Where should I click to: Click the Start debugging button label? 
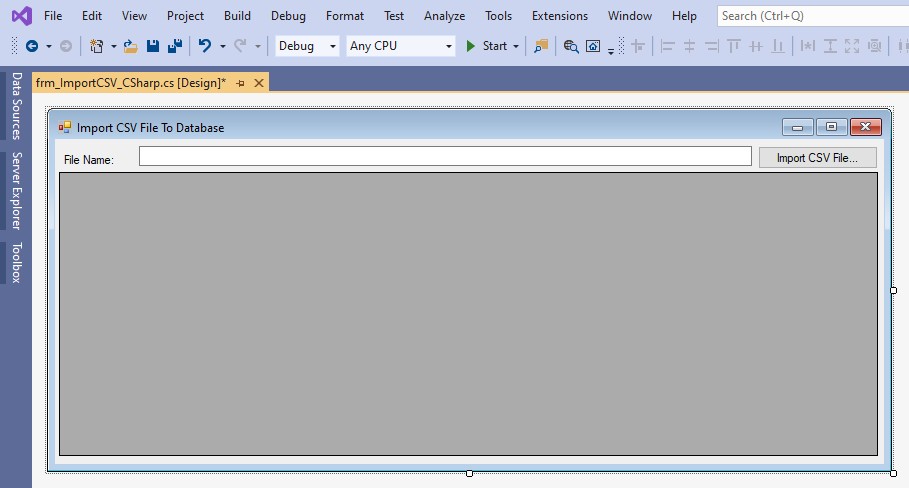coord(495,46)
